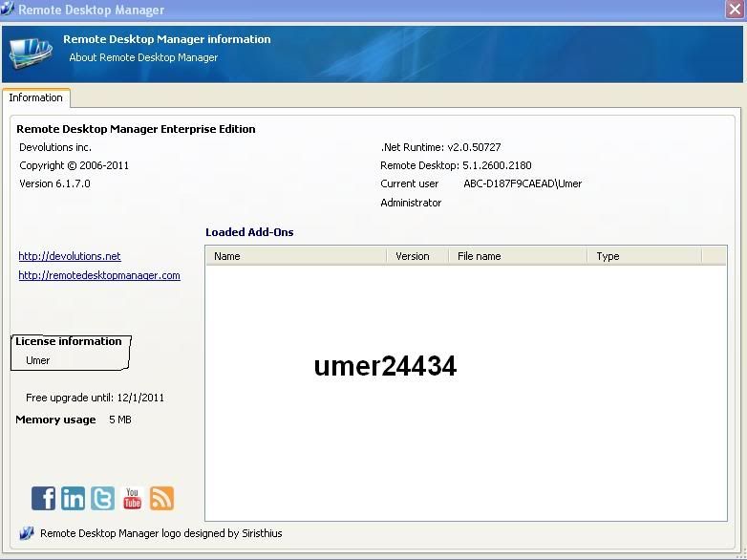Viewport: 747px width, 560px height.
Task: Open the orange RSS feed icon
Action: (x=161, y=498)
